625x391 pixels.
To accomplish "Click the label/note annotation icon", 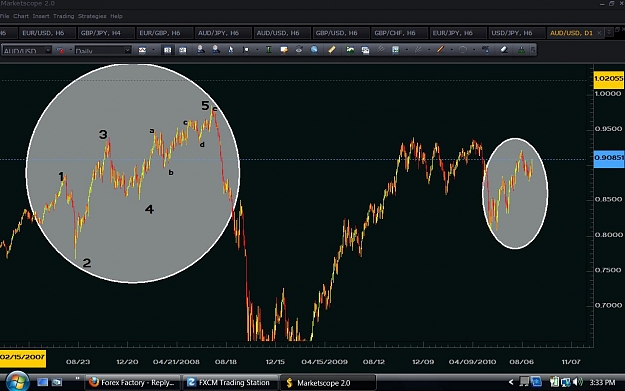I will 284,50.
